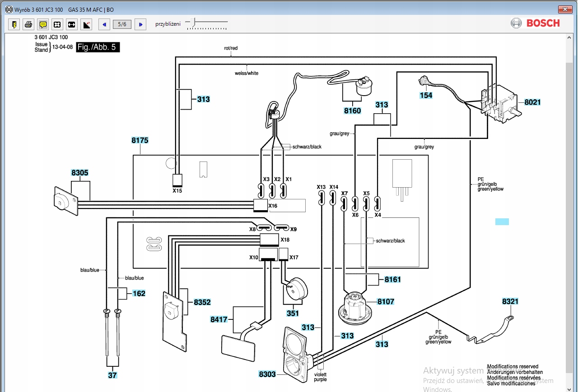Click the 5/6 page indicator
Viewport: 578px width, 392px height.
pos(122,24)
